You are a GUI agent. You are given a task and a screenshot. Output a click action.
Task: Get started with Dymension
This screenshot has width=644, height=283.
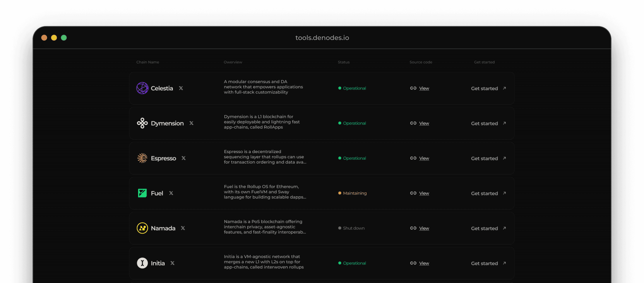(484, 123)
